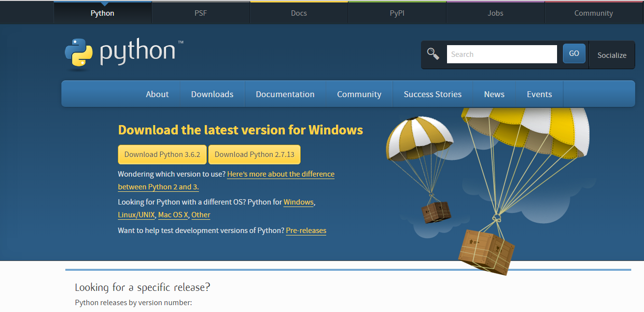Open the Documentation navigation menu
This screenshot has height=312, width=644.
(285, 94)
